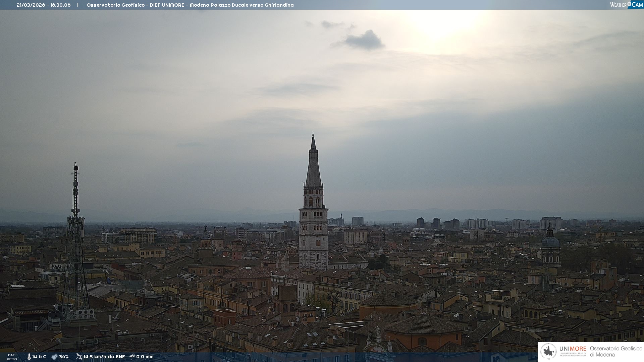This screenshot has width=644, height=362.
Task: Click the 14.5 km/h da ENE wind reading
Action: tap(104, 357)
